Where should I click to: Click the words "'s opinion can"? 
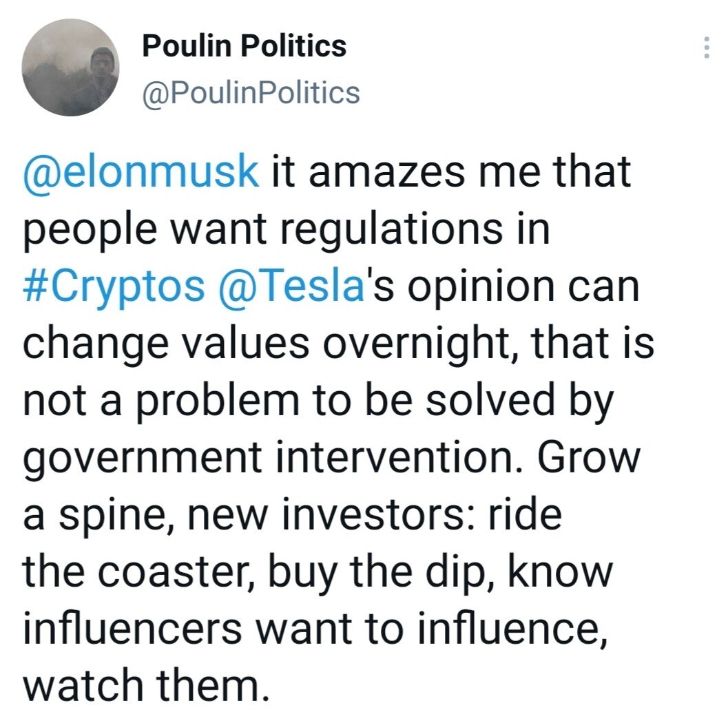[x=502, y=286]
